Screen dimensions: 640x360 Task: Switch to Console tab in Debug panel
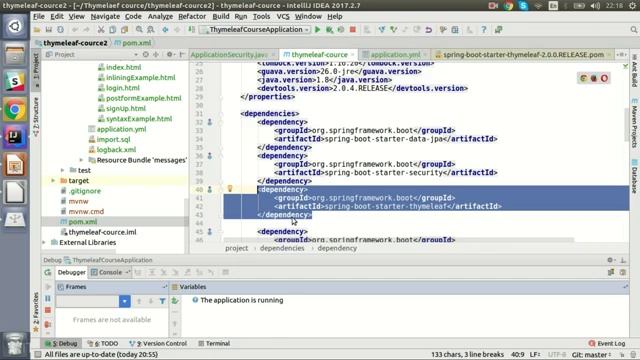pyautogui.click(x=110, y=272)
